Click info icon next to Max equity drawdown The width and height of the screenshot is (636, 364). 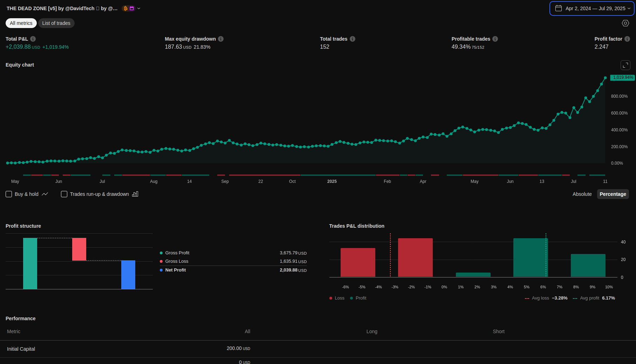point(221,39)
